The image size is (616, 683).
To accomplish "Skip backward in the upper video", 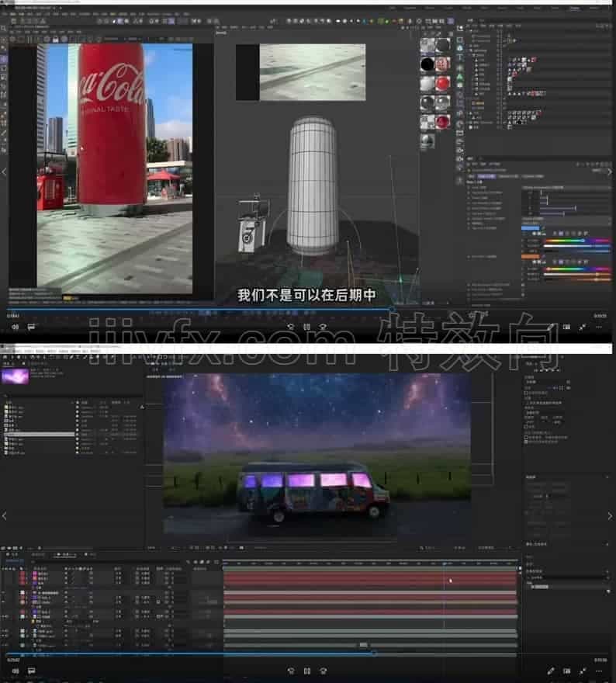I will point(291,326).
